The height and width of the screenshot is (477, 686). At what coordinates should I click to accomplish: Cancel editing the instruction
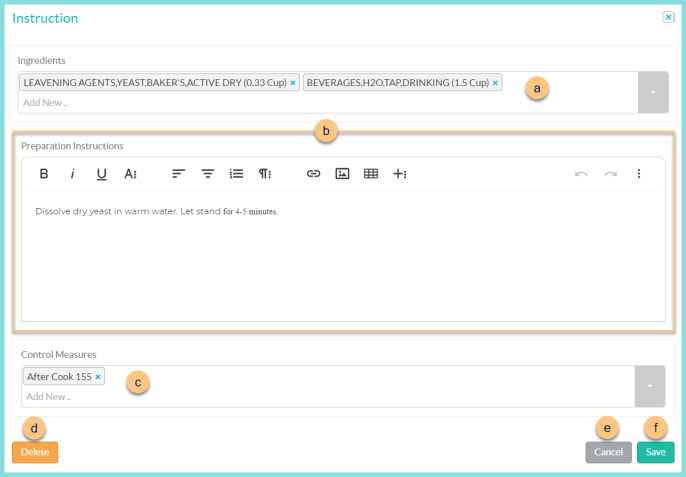(x=609, y=452)
